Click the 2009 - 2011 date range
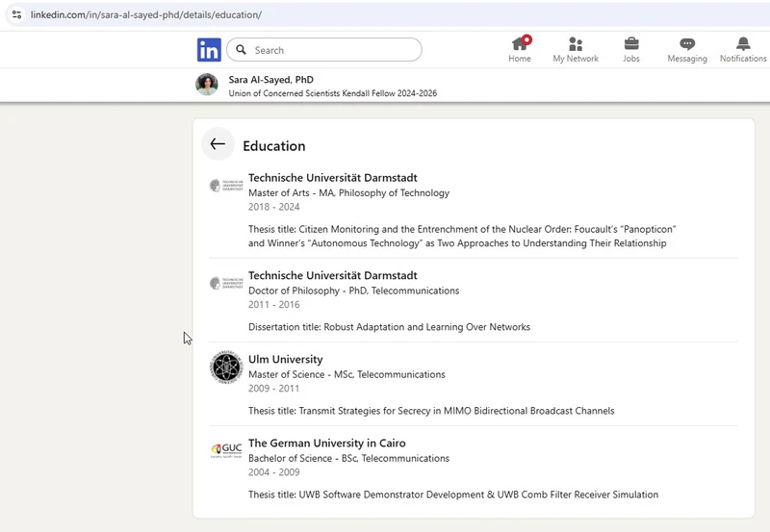Screen dimensions: 770x532 tap(273, 389)
